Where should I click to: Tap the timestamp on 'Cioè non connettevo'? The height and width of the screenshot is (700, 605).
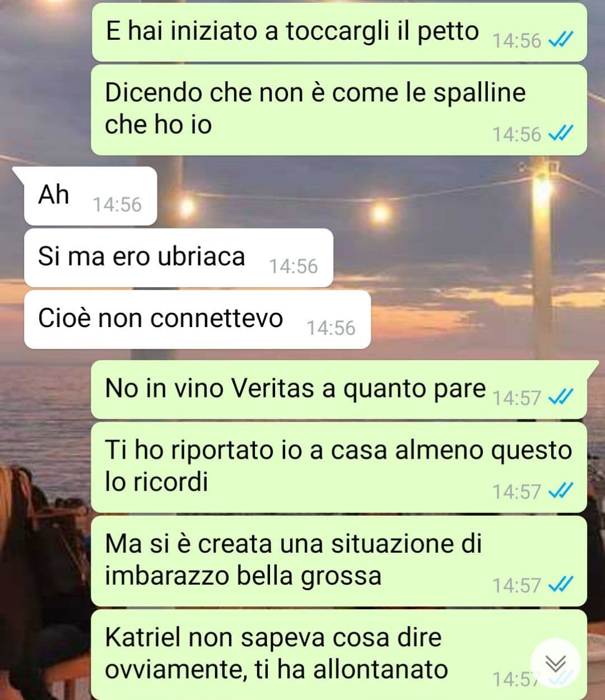[331, 328]
